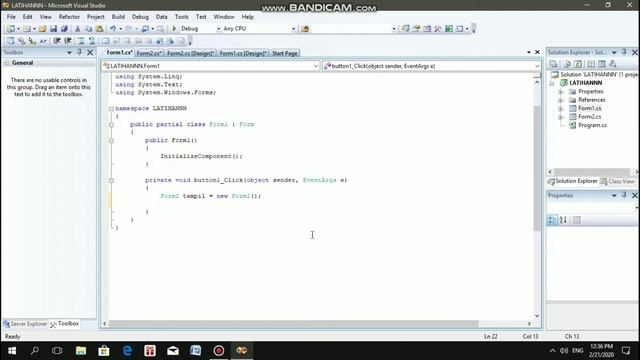Switch to the Form2.cs [Design]* tab

pos(190,53)
